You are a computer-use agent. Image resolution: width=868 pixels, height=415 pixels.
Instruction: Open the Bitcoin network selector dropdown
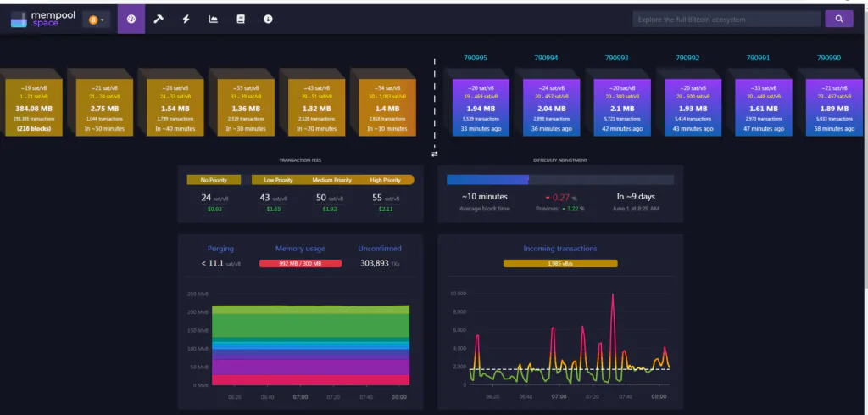point(97,20)
